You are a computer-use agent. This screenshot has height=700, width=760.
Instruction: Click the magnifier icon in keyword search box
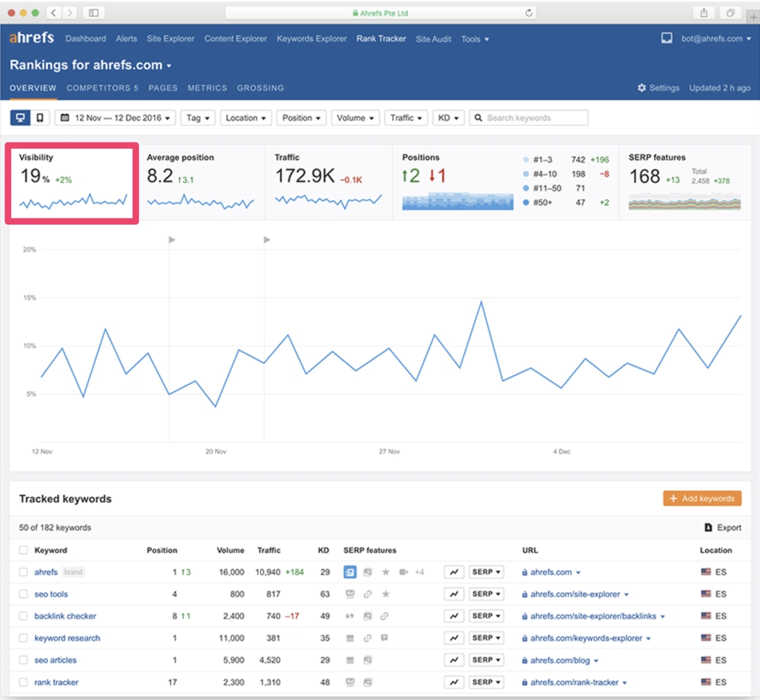pyautogui.click(x=478, y=117)
